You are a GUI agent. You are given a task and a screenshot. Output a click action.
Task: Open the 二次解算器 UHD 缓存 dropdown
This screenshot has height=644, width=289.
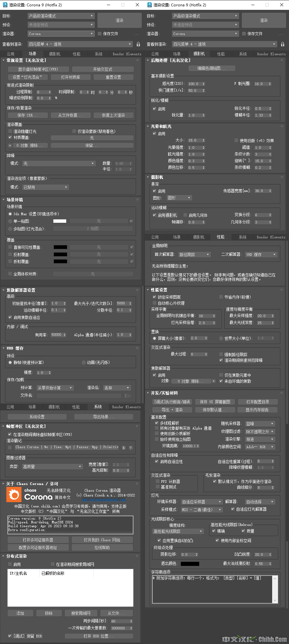(x=261, y=255)
